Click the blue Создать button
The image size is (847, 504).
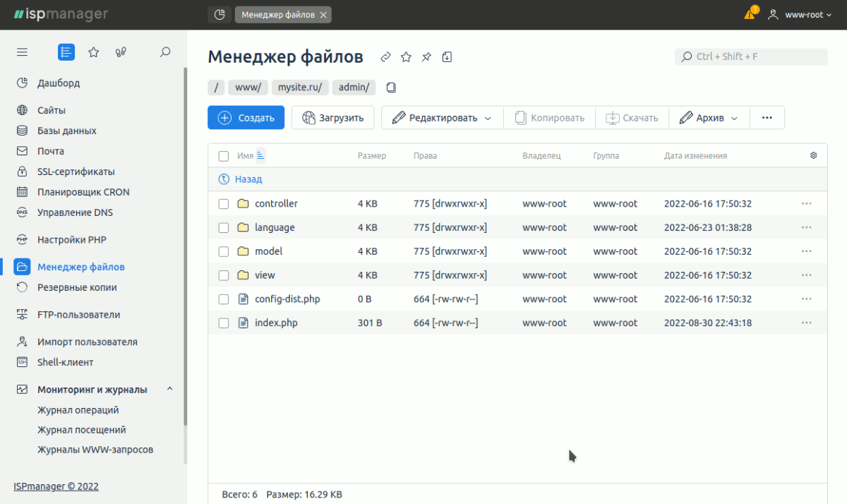[x=246, y=118]
